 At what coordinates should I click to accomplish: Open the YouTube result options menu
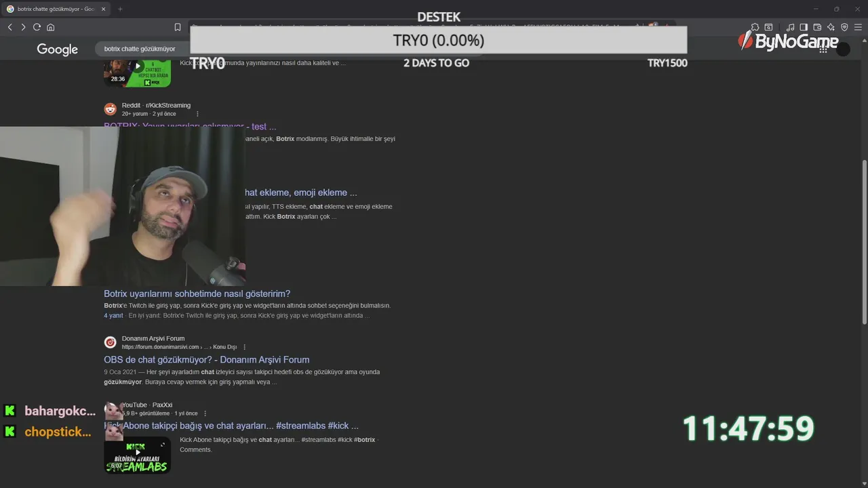pyautogui.click(x=205, y=413)
